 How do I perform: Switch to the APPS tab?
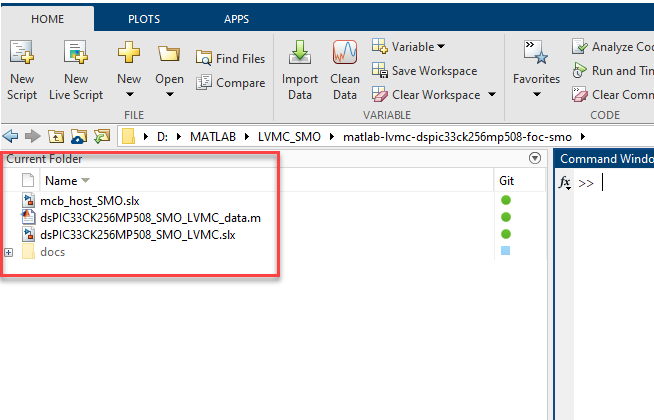(236, 19)
